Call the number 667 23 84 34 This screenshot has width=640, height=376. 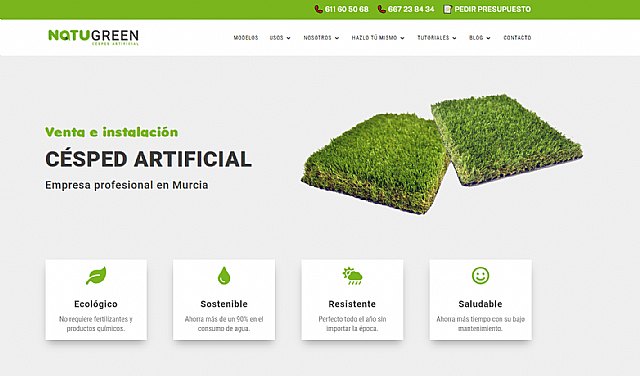click(411, 9)
